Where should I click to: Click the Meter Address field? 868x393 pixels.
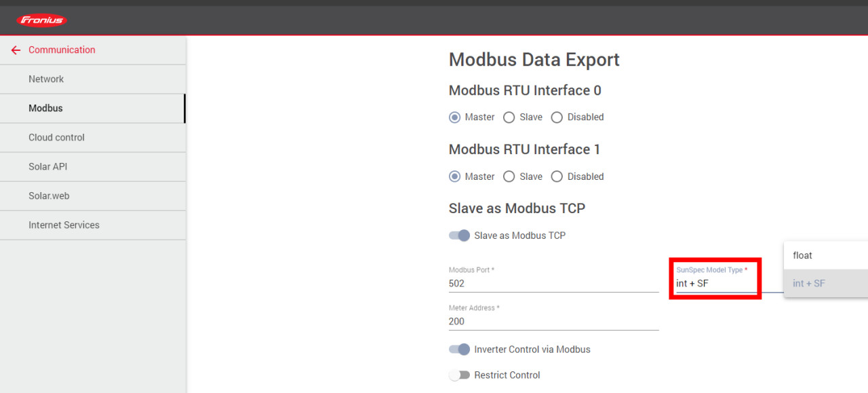[x=553, y=322]
